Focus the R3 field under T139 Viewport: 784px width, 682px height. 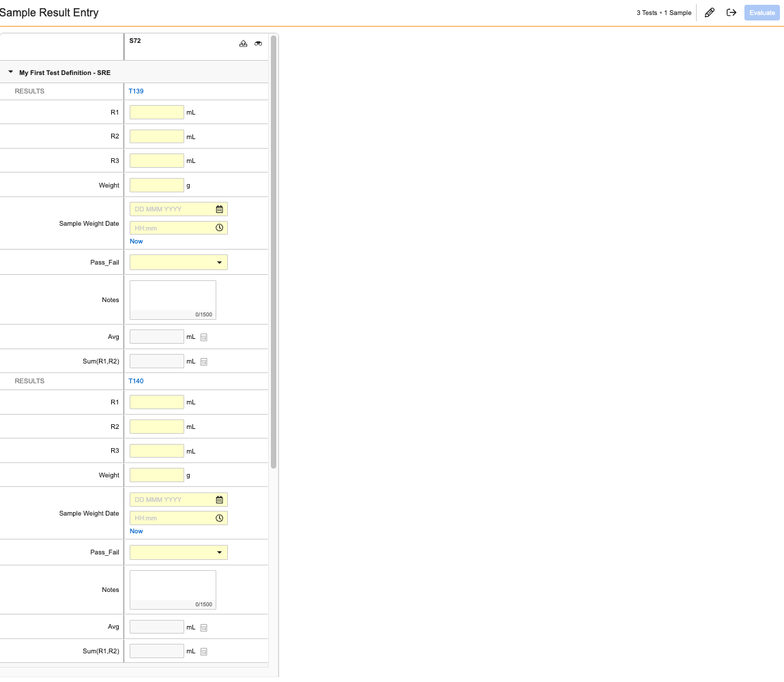point(157,160)
